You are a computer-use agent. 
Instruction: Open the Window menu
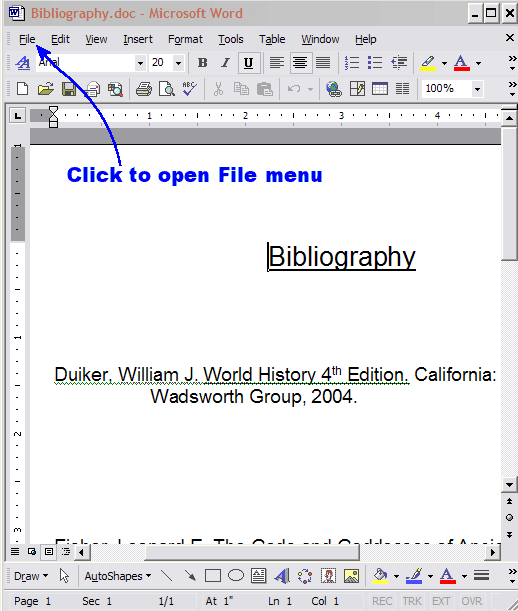(x=320, y=39)
